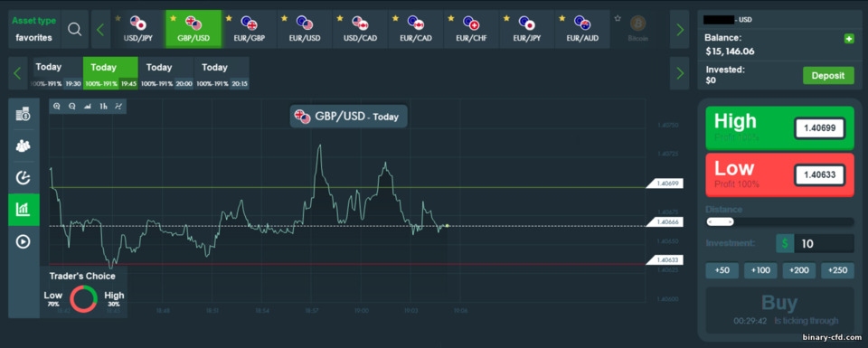Click the Low strike price 1.40633 box

coord(819,174)
